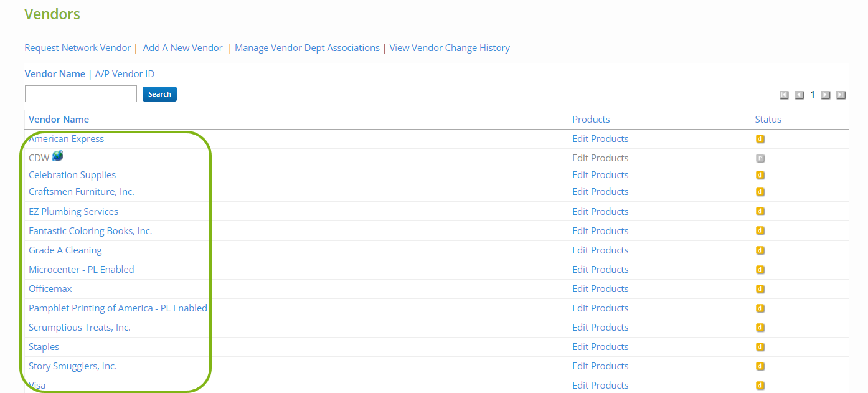Click the CDW vendor name text
Viewport: 868px width, 393px height.
[39, 158]
